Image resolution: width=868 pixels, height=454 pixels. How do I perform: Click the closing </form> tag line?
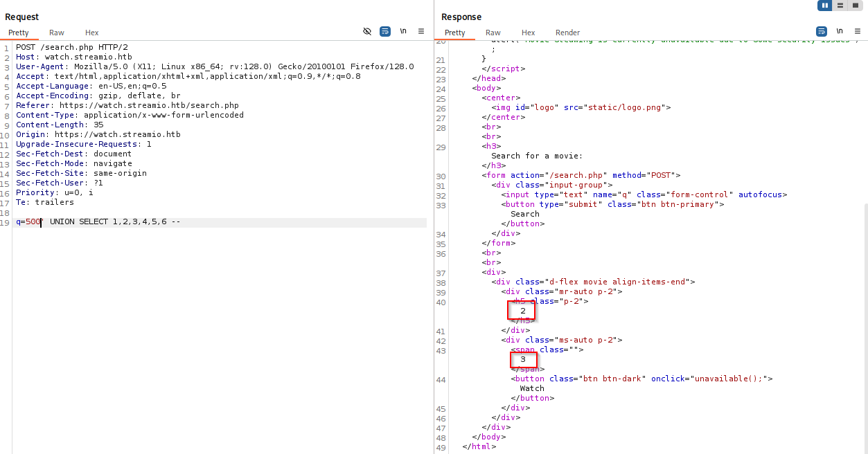(498, 243)
